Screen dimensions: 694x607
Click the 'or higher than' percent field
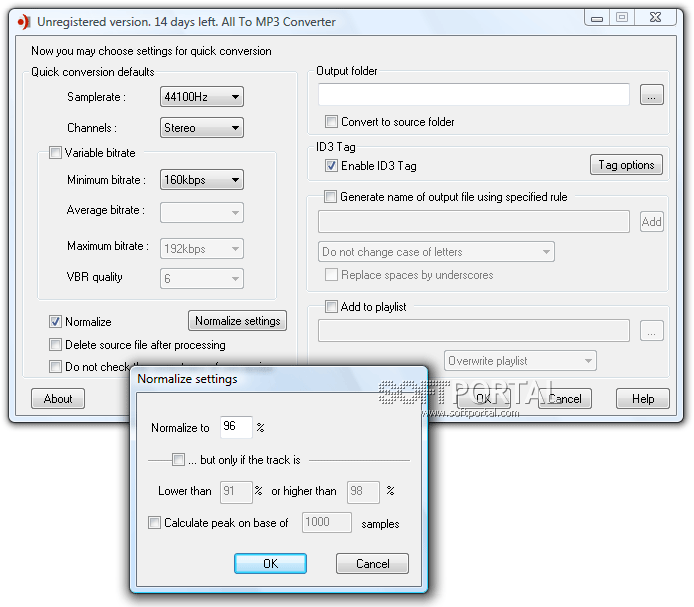(363, 492)
